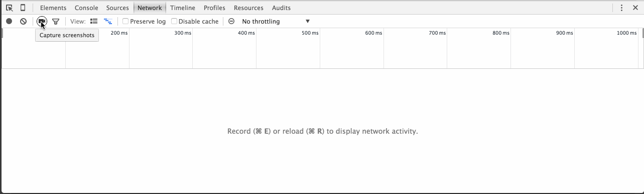Image resolution: width=644 pixels, height=194 pixels.
Task: Open the three-dot DevTools menu
Action: tap(621, 8)
